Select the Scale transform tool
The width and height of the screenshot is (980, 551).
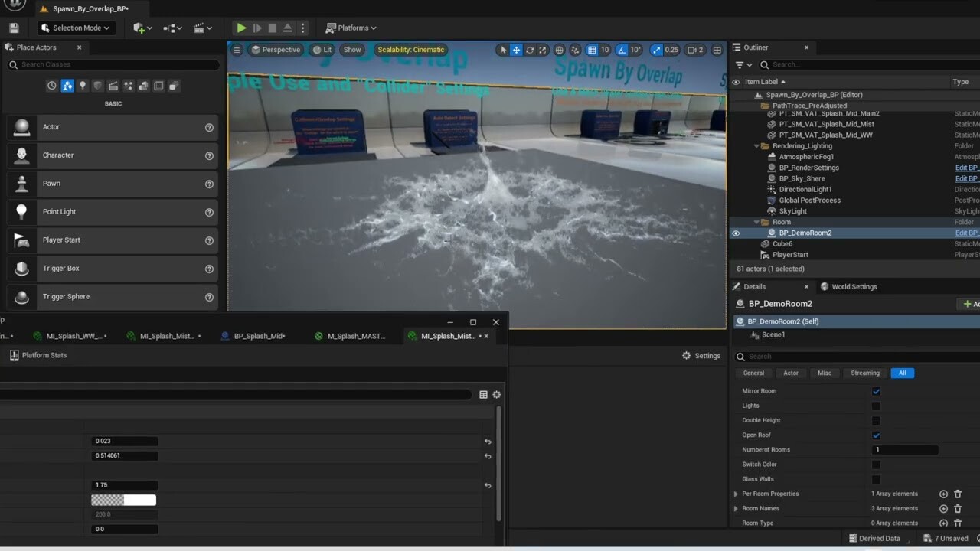pos(544,49)
